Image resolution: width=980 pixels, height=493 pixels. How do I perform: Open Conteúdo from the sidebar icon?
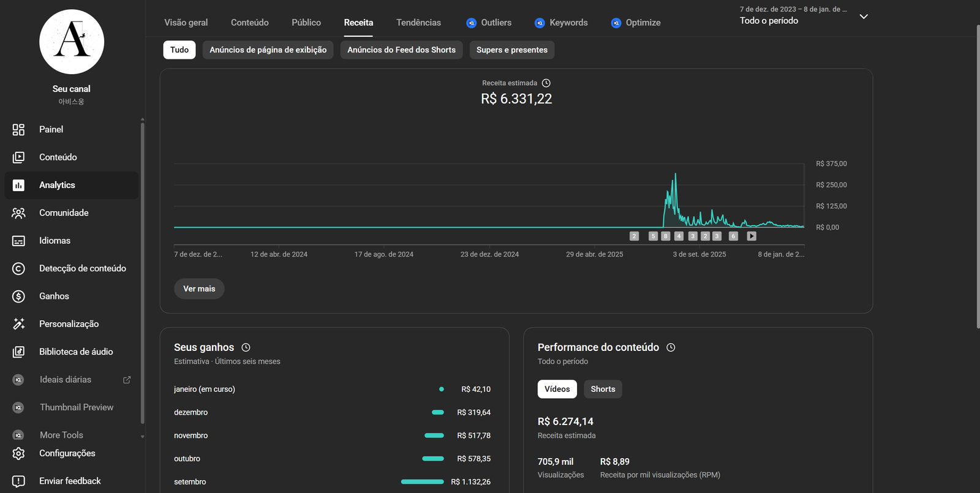point(18,157)
